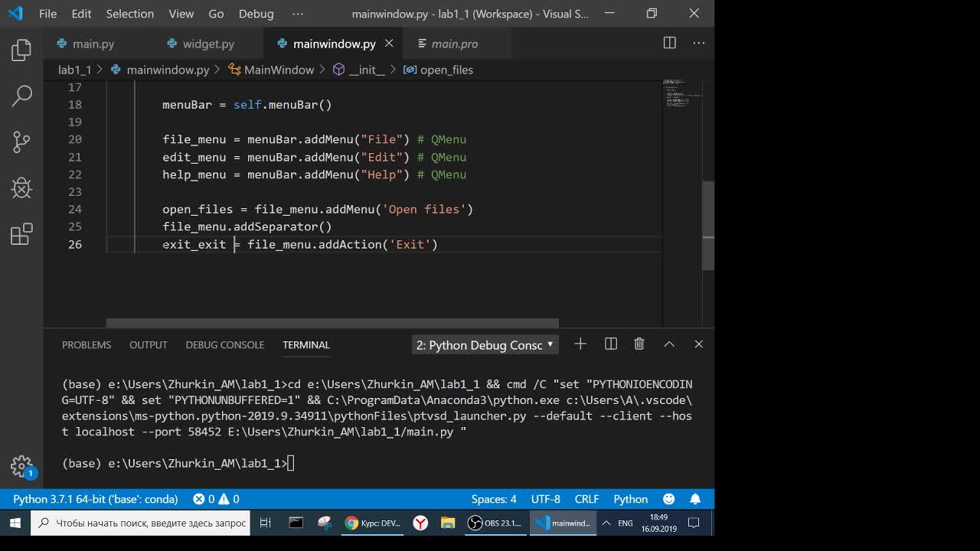This screenshot has height=551, width=980.
Task: Create a new terminal with plus icon
Action: coord(580,344)
